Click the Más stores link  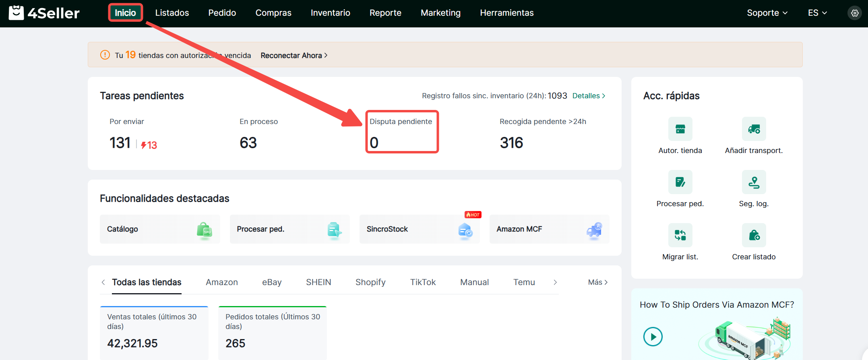[x=597, y=282]
